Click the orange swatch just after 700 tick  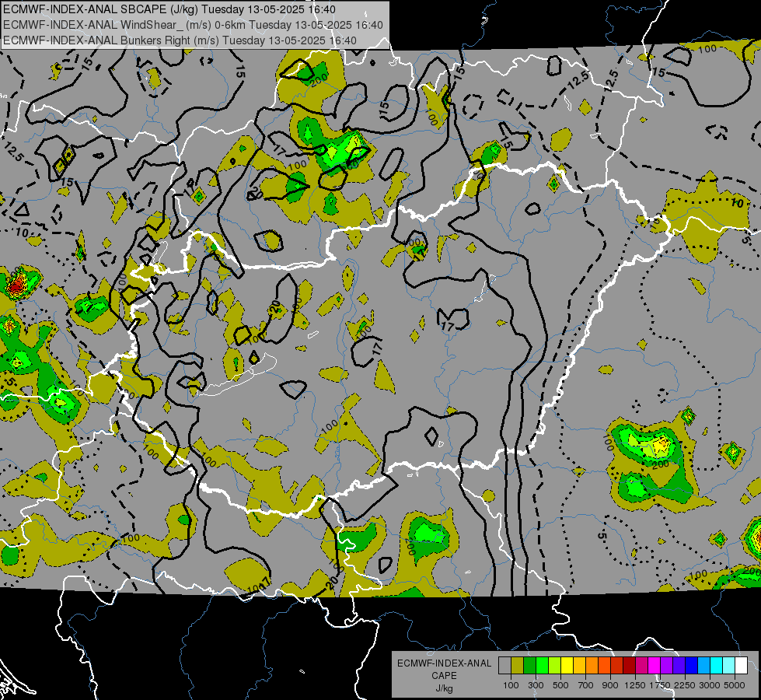click(592, 665)
